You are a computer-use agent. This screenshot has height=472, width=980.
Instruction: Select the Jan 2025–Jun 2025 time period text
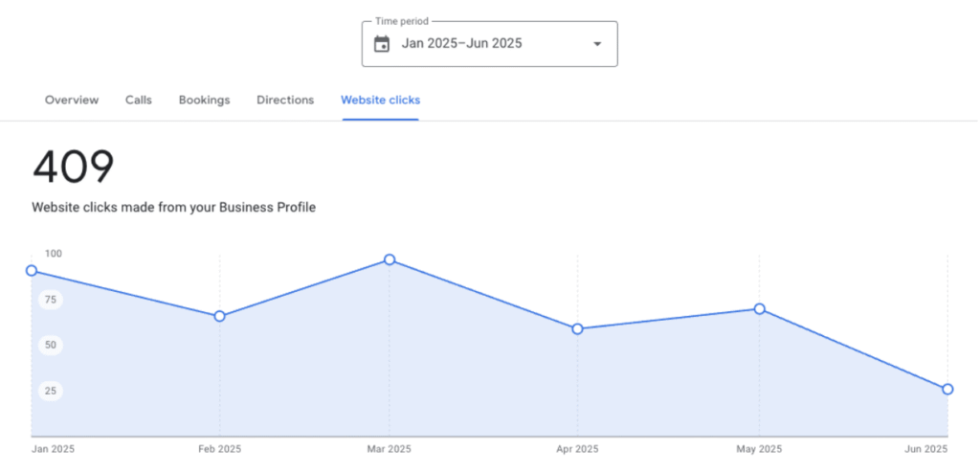click(x=461, y=44)
